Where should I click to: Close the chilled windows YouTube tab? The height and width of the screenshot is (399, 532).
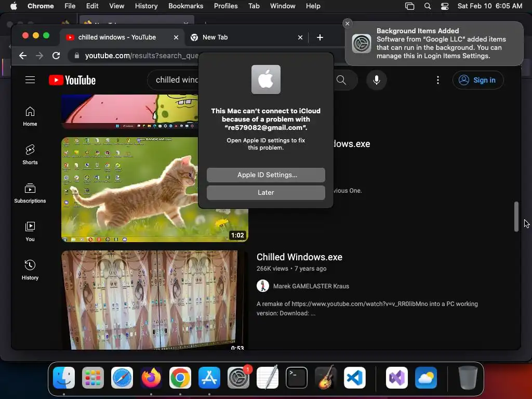tap(176, 37)
